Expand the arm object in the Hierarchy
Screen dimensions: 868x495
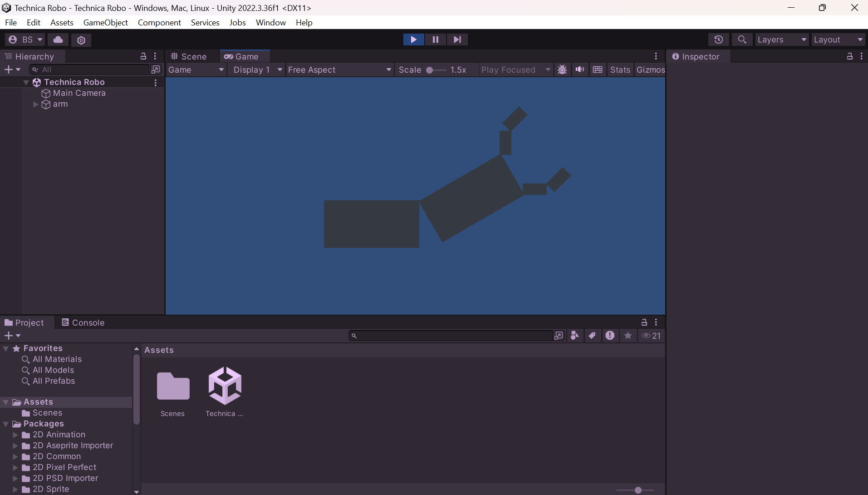pyautogui.click(x=35, y=104)
